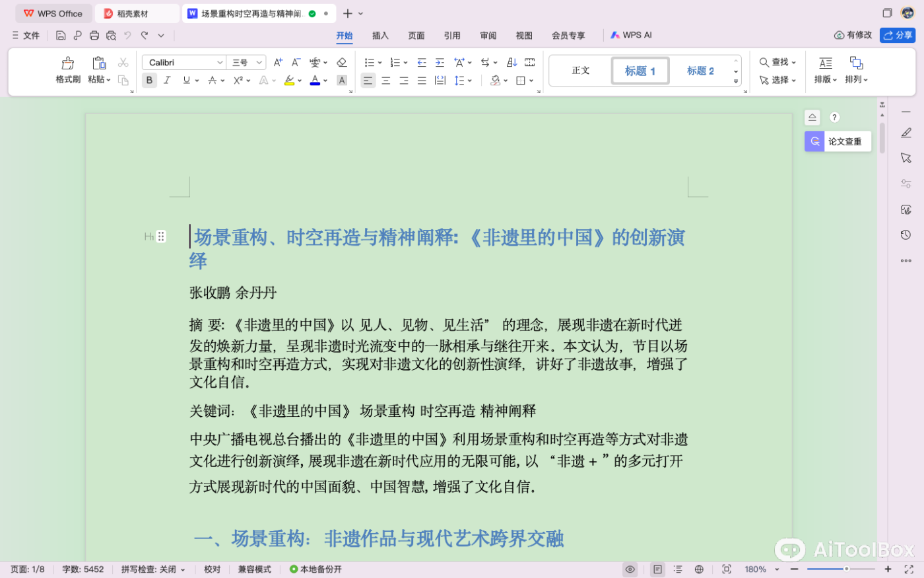Click the clear formatting eraser icon
This screenshot has height=578, width=924.
(x=343, y=61)
